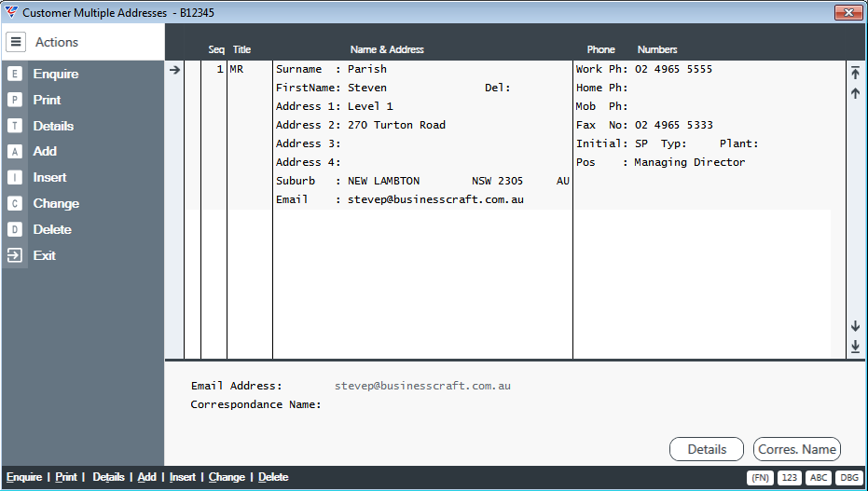Click the Details button at bottom right
Viewport: 868px width, 491px height.
click(x=707, y=449)
